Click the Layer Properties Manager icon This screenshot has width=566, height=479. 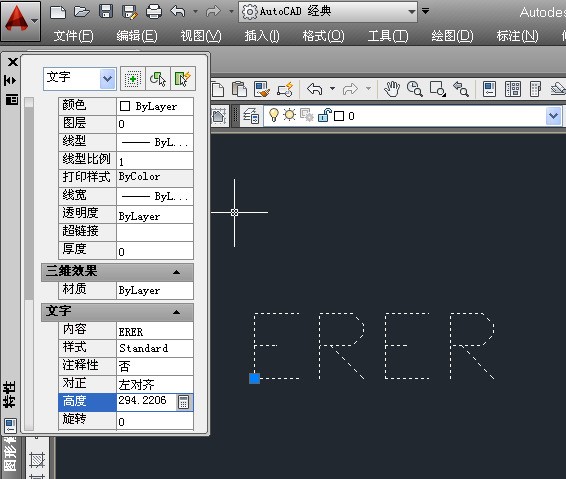tap(251, 116)
